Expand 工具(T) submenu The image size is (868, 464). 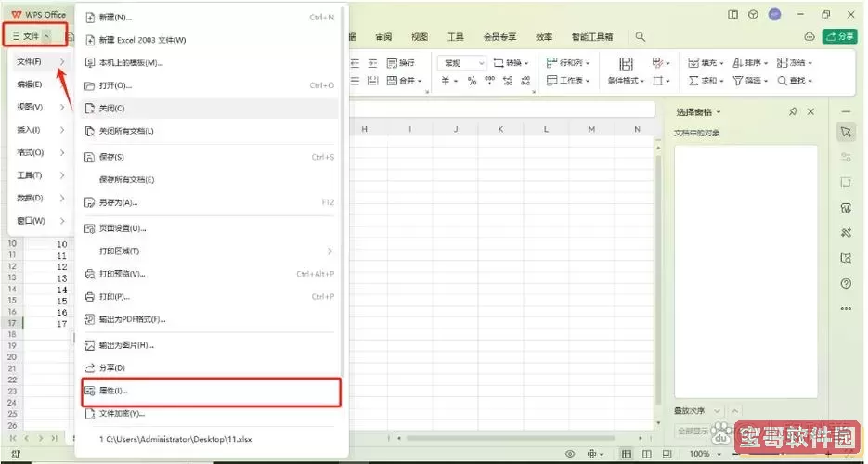(41, 175)
